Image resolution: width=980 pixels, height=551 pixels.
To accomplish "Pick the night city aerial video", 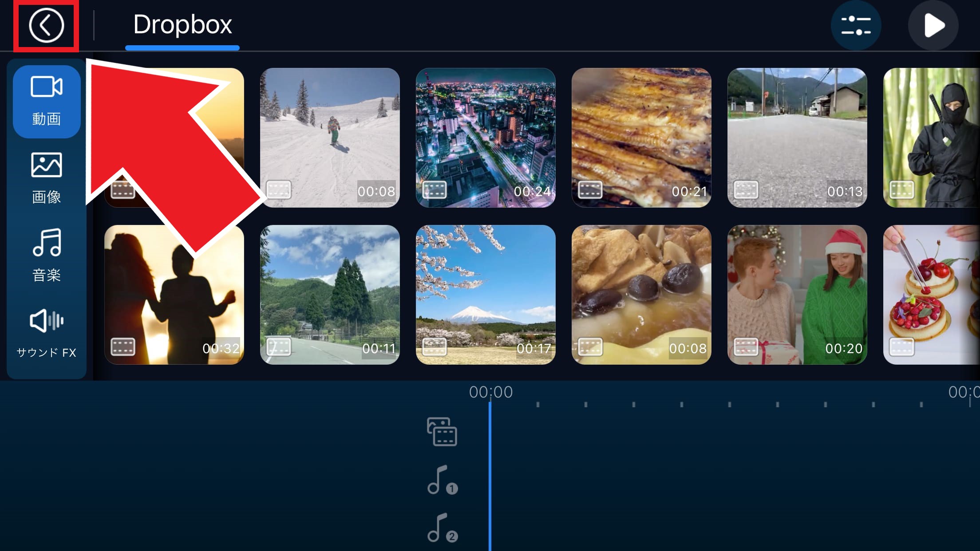I will 486,138.
